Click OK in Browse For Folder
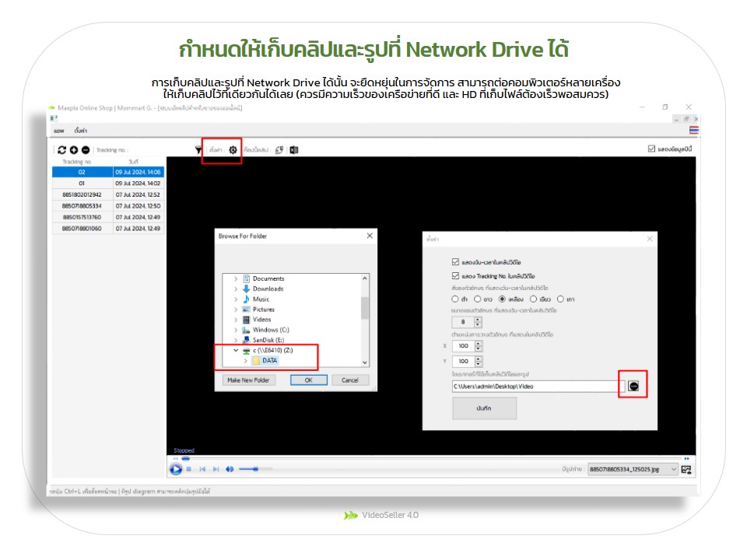 coord(308,380)
